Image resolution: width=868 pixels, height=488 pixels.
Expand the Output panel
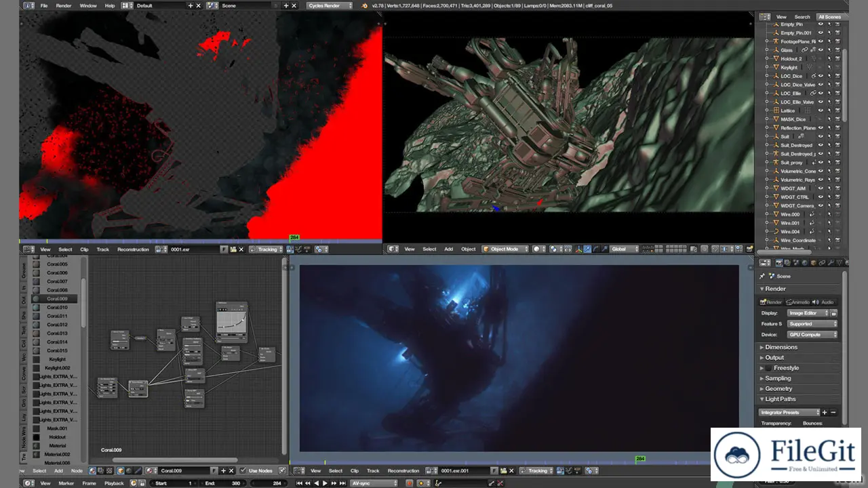pyautogui.click(x=774, y=357)
